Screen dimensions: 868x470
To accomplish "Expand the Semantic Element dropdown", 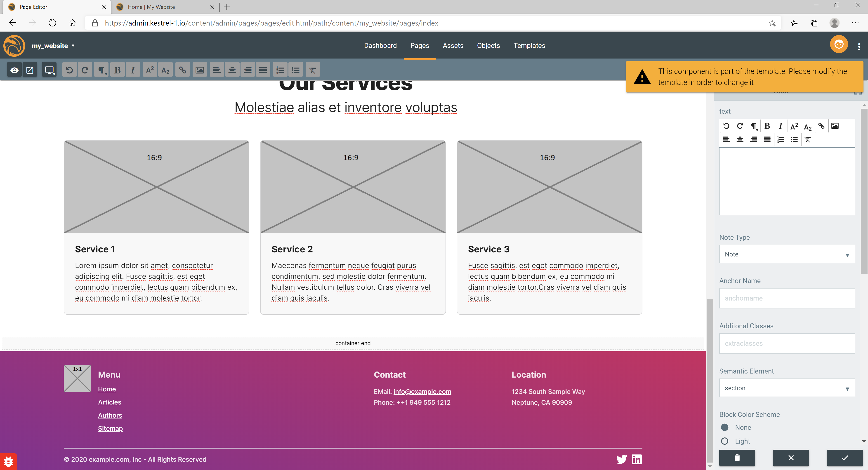I will (787, 388).
